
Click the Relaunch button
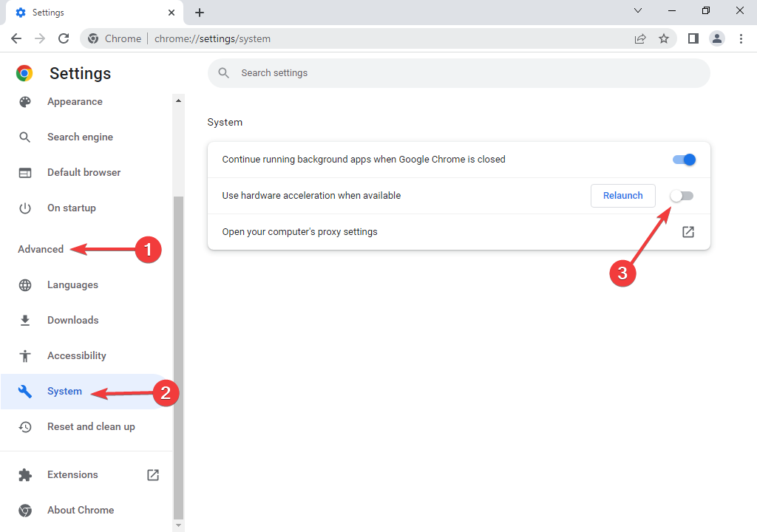pos(622,195)
